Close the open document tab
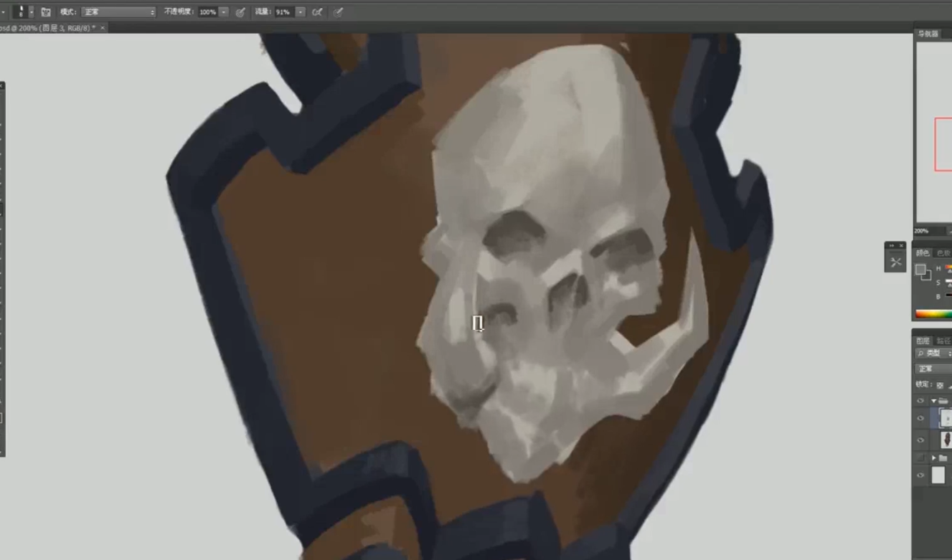The image size is (952, 560). [x=102, y=28]
